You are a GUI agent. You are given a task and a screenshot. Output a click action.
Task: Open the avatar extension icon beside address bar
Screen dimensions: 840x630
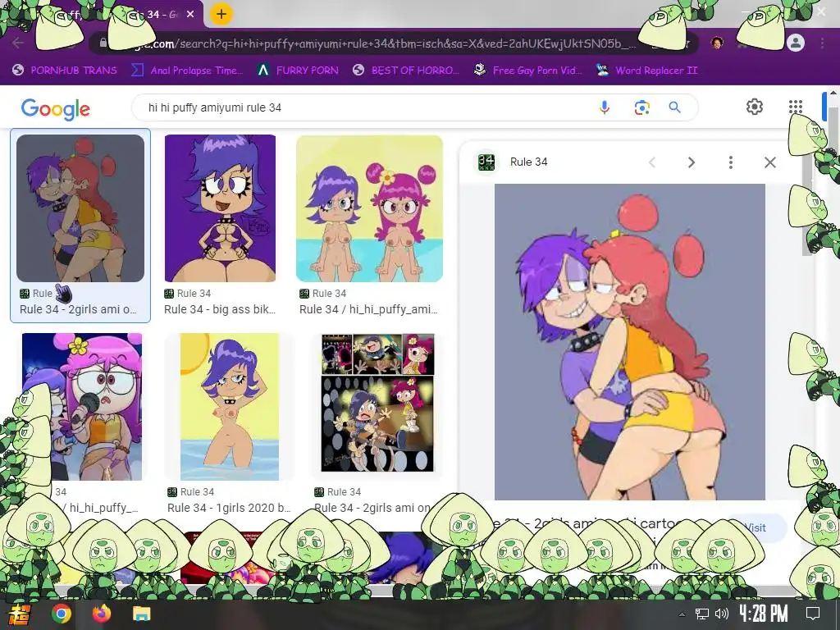click(x=717, y=43)
